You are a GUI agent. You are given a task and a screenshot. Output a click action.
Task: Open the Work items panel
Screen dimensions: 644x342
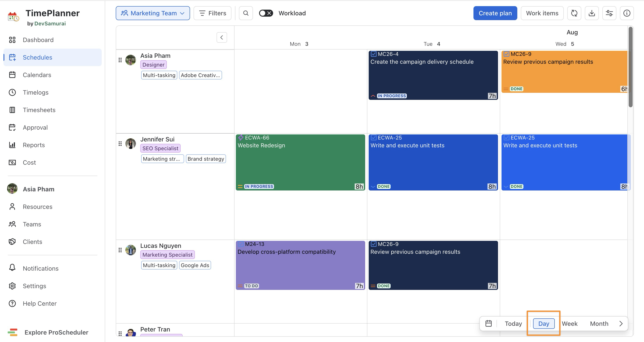(x=542, y=13)
